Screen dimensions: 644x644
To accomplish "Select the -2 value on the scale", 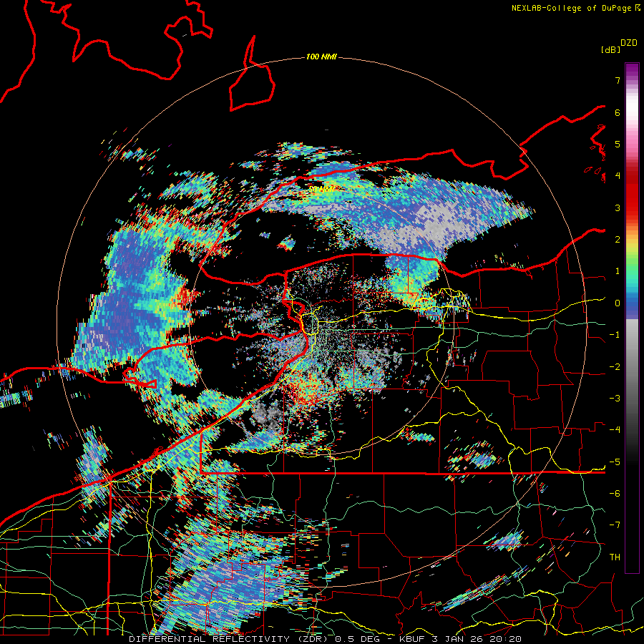I will pos(615,367).
